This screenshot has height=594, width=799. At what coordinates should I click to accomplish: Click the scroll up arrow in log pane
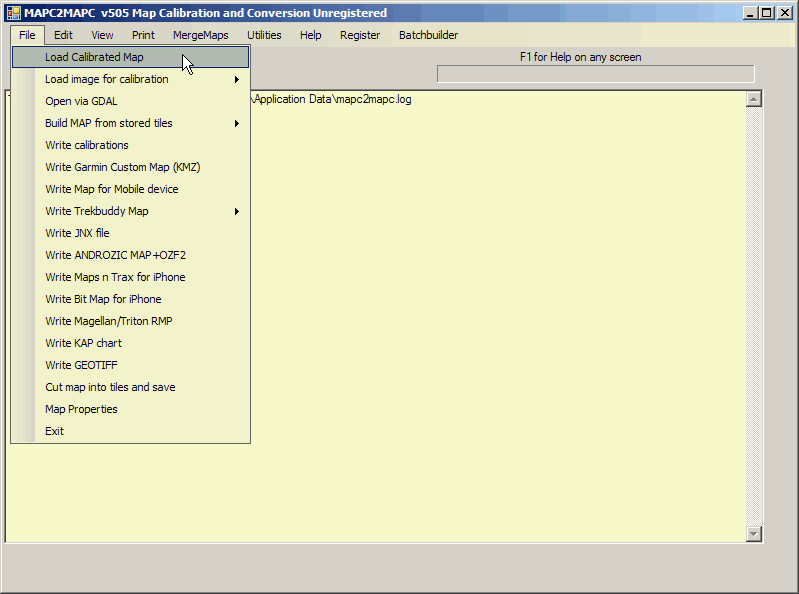754,99
